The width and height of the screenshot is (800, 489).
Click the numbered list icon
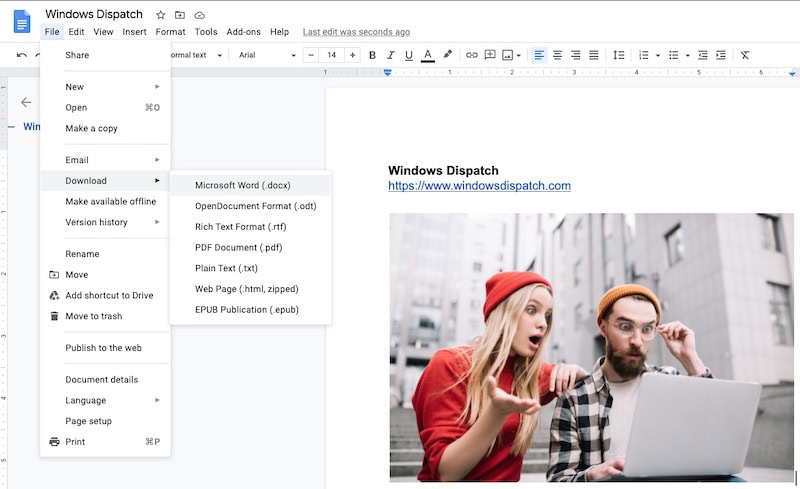point(644,55)
